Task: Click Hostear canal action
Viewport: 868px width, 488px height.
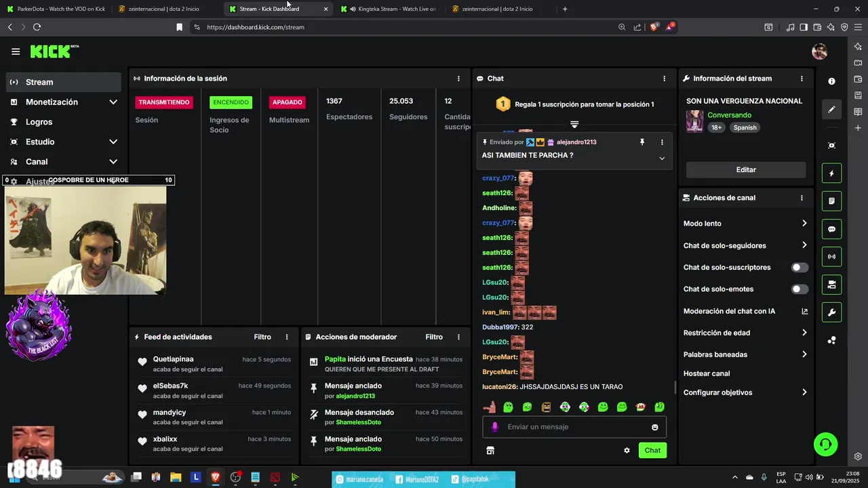Action: (707, 373)
